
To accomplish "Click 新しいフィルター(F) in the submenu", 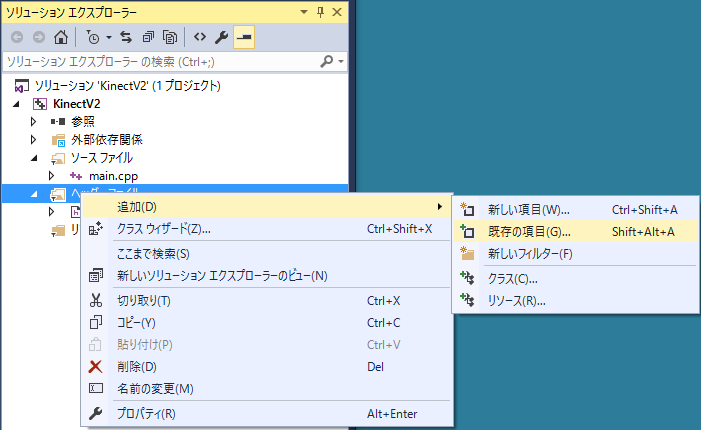I will click(529, 253).
